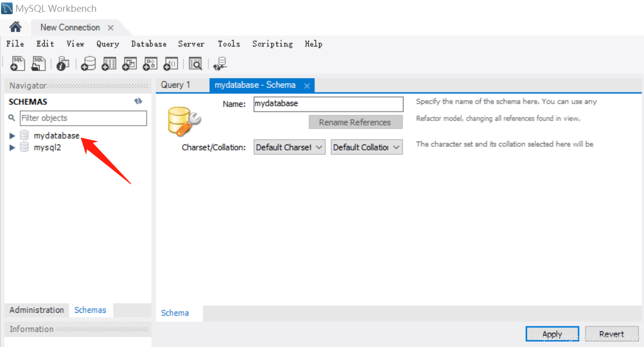Open the Database menu
644x347 pixels.
point(149,44)
